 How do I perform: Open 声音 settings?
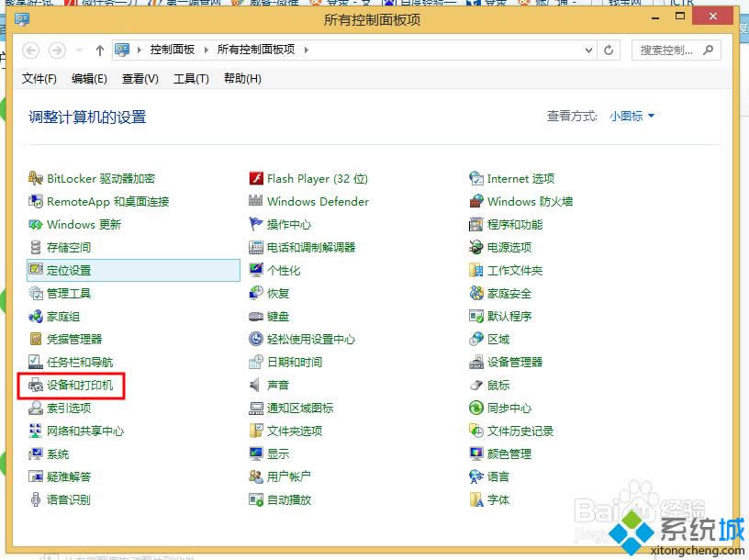[x=276, y=385]
